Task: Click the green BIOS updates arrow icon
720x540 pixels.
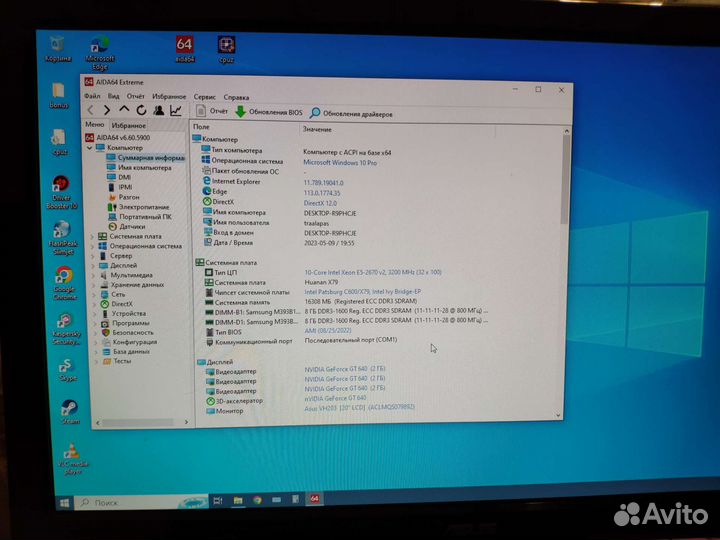Action: click(x=240, y=113)
